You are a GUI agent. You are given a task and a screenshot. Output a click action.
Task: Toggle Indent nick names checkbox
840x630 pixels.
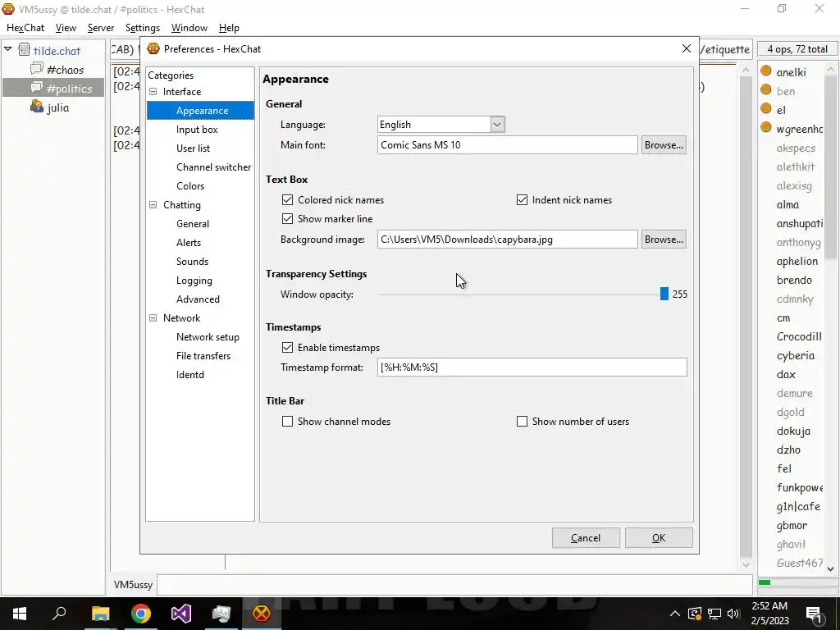coord(522,200)
